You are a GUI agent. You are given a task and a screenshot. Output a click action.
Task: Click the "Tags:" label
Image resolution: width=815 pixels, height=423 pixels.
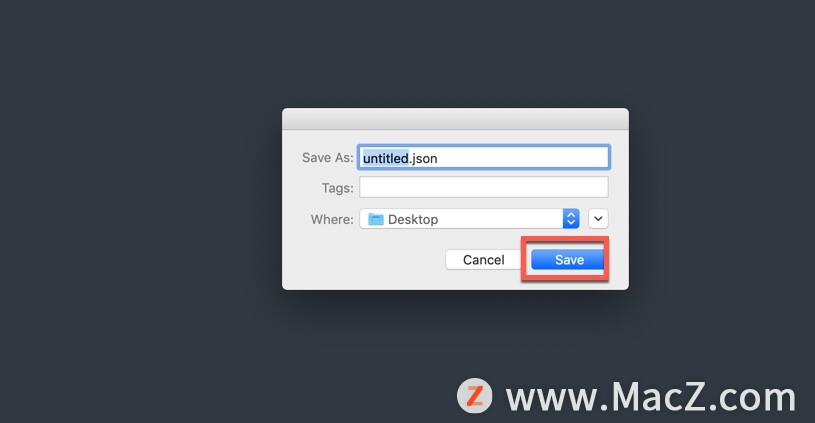337,188
